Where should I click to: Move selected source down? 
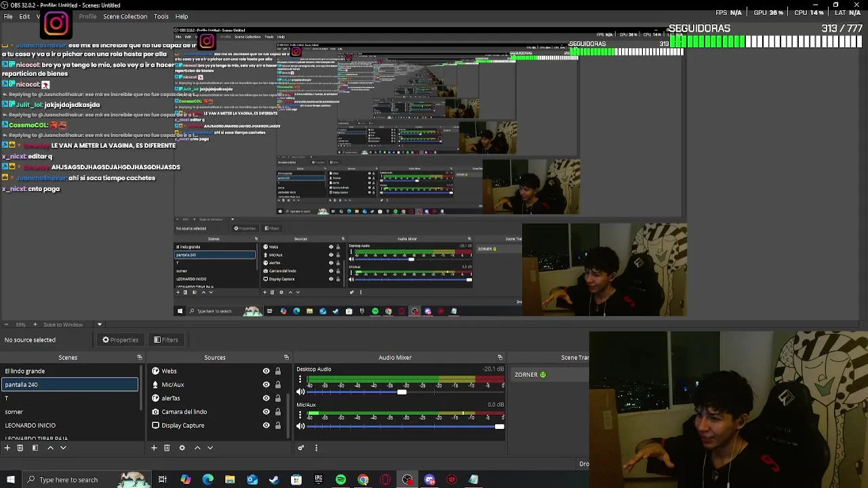click(210, 448)
